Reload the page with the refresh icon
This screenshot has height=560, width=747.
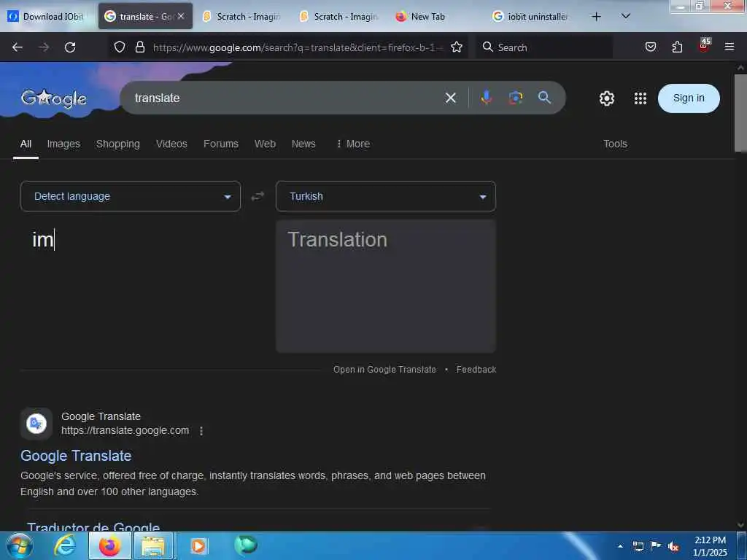click(x=70, y=47)
